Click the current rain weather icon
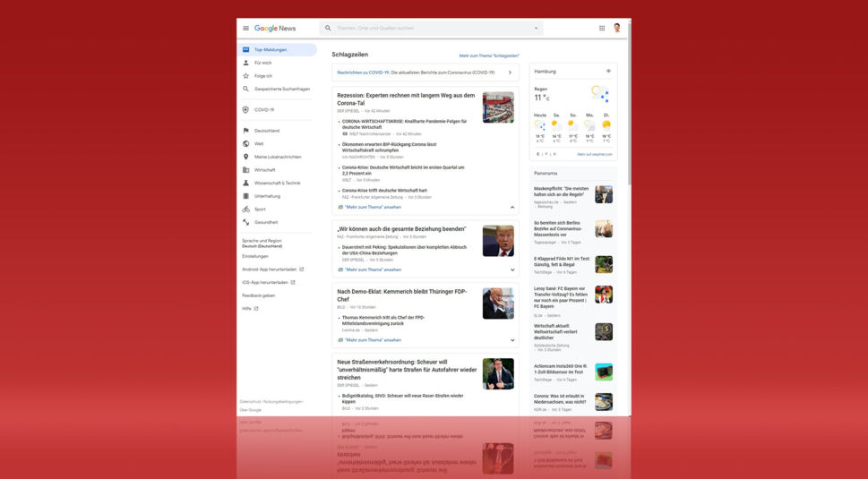 point(600,93)
